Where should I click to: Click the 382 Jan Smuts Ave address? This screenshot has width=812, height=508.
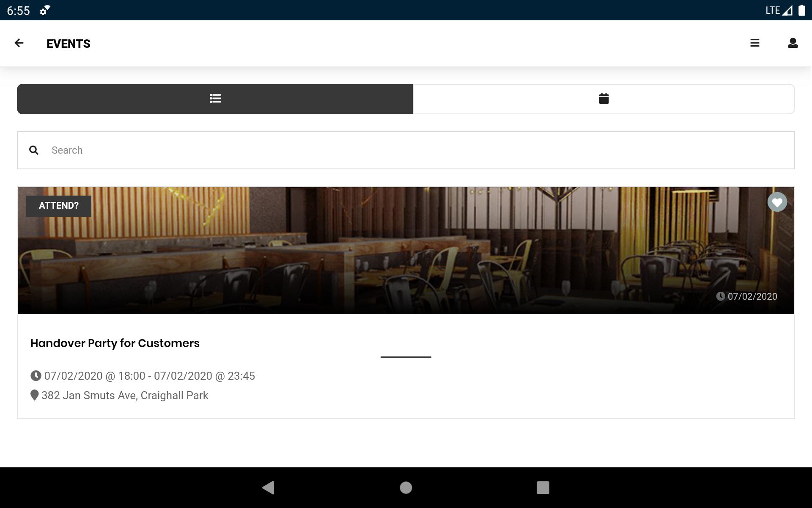[x=125, y=395]
